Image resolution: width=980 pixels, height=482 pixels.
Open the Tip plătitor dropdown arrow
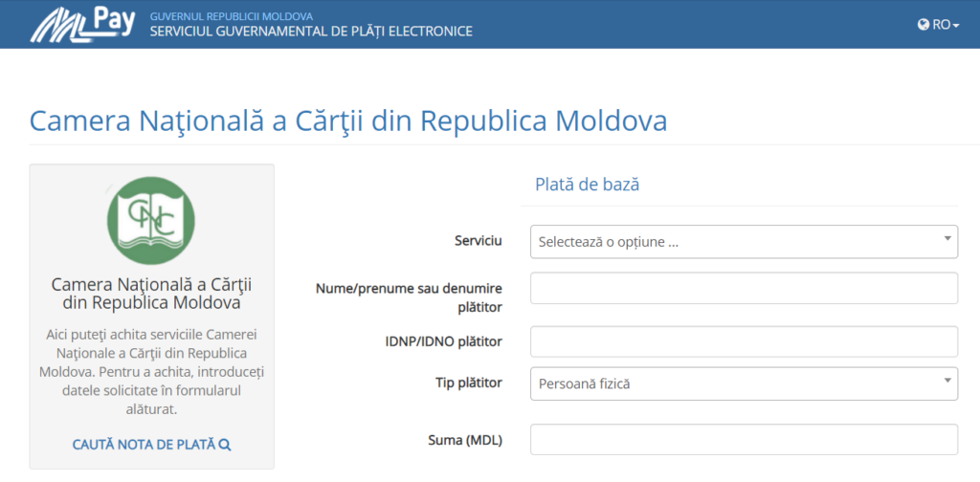tap(947, 381)
